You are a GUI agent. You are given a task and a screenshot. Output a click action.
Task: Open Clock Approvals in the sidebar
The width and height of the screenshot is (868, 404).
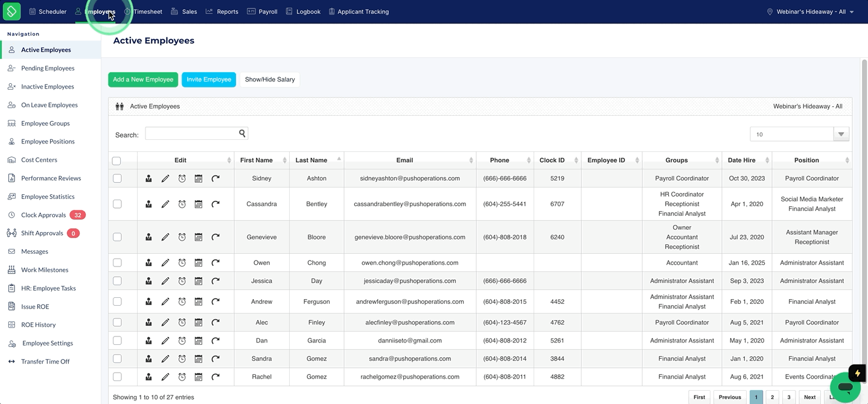coord(43,215)
